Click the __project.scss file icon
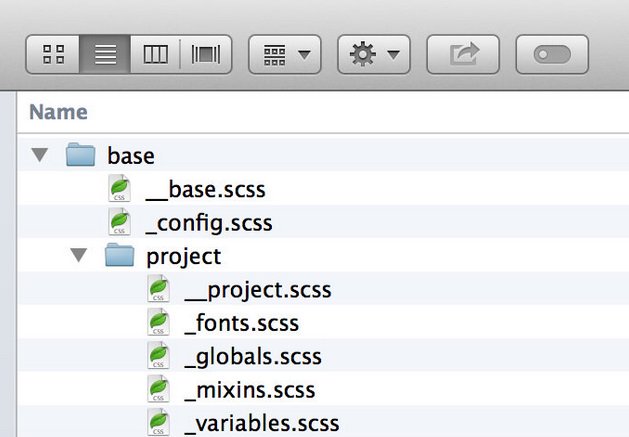 tap(158, 289)
